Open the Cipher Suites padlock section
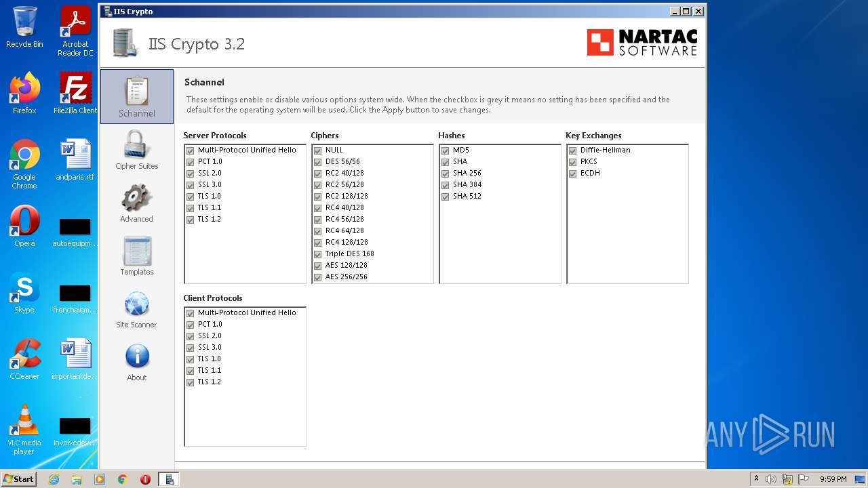This screenshot has height=488, width=868. (x=137, y=150)
